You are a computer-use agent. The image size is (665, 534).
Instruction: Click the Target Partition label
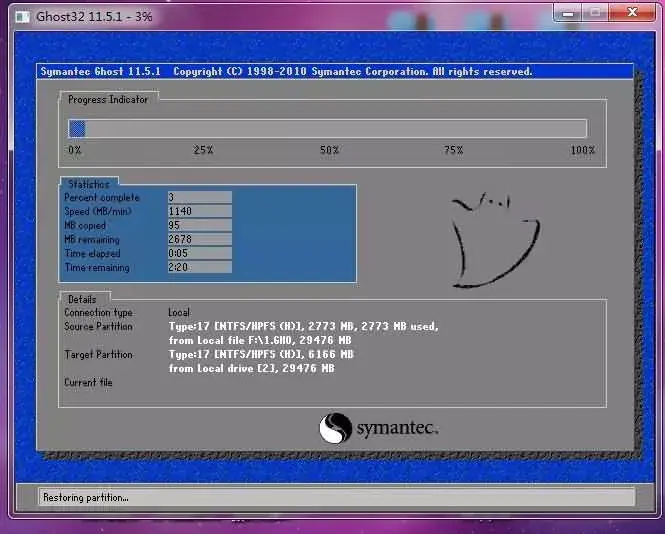(x=98, y=355)
